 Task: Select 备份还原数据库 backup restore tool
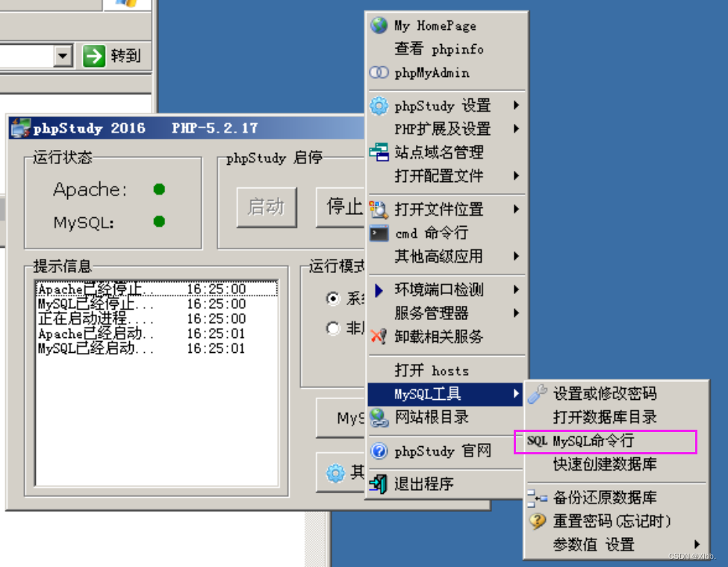point(597,496)
